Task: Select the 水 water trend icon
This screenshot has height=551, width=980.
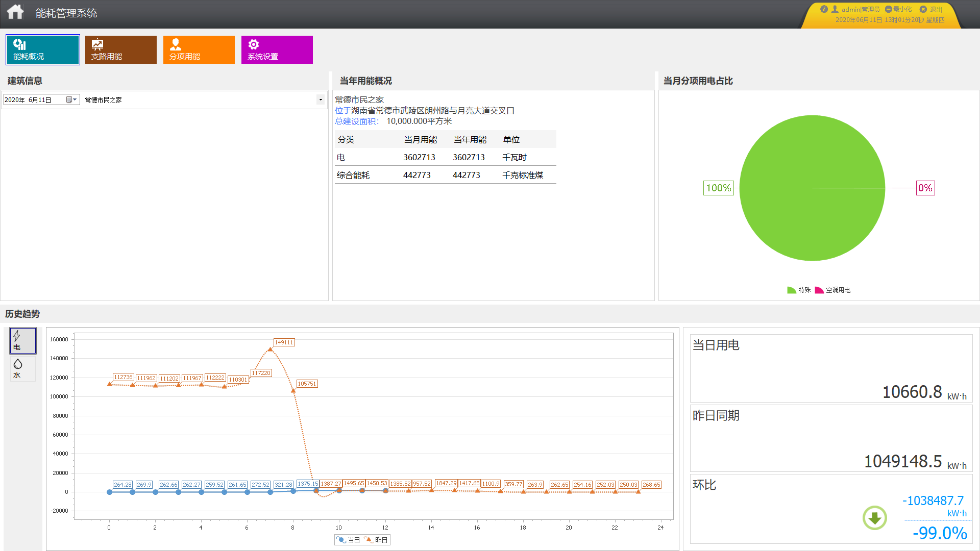Action: pos(22,369)
